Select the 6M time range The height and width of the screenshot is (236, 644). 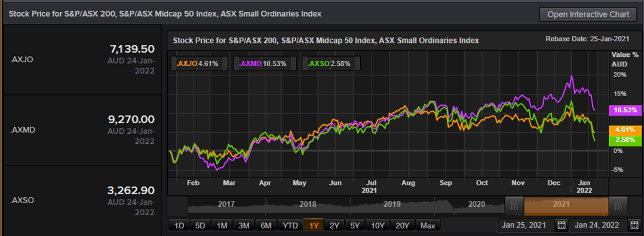pyautogui.click(x=266, y=225)
